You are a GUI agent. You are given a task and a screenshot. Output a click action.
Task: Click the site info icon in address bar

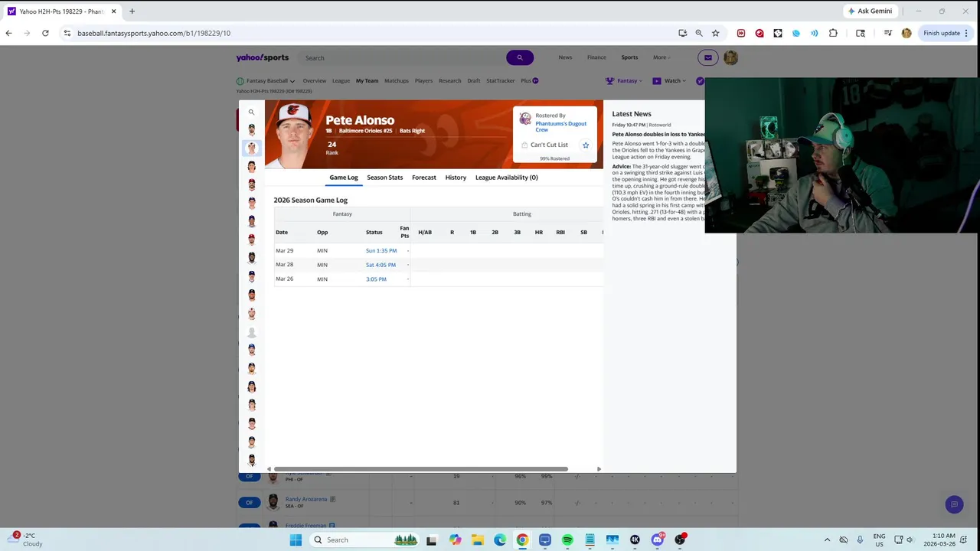pyautogui.click(x=67, y=33)
